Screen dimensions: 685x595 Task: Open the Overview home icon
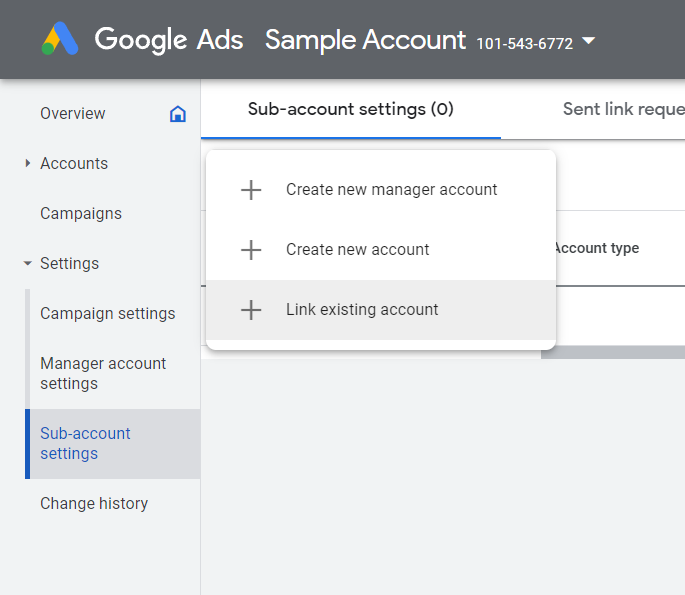coord(178,114)
